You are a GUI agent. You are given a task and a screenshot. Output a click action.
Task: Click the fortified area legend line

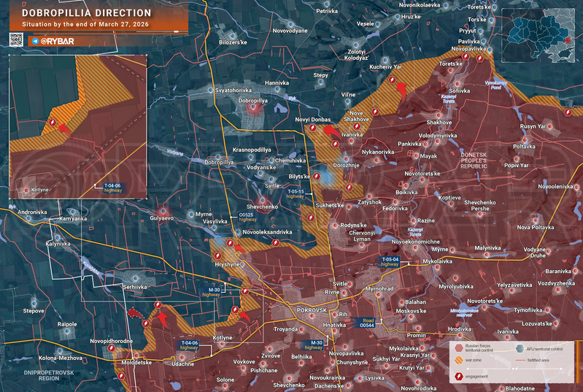pyautogui.click(x=521, y=362)
